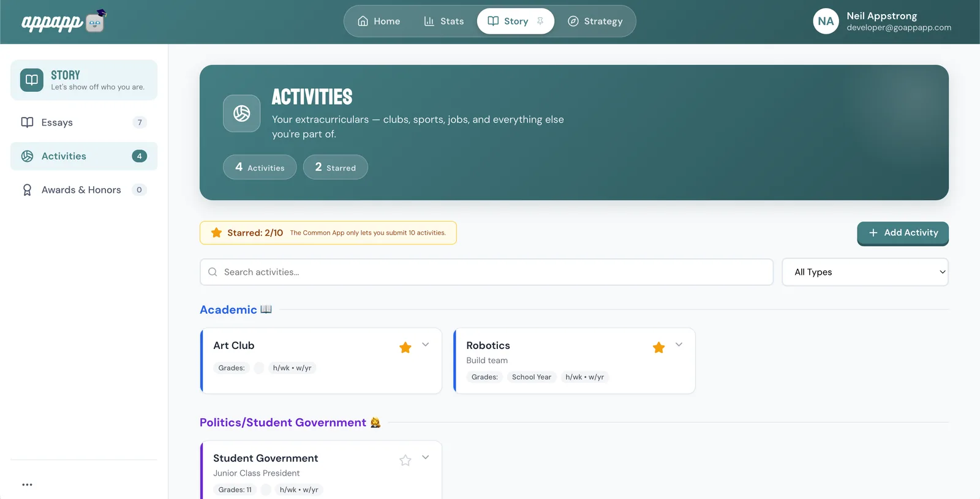Focus the Search activities field

tap(486, 272)
